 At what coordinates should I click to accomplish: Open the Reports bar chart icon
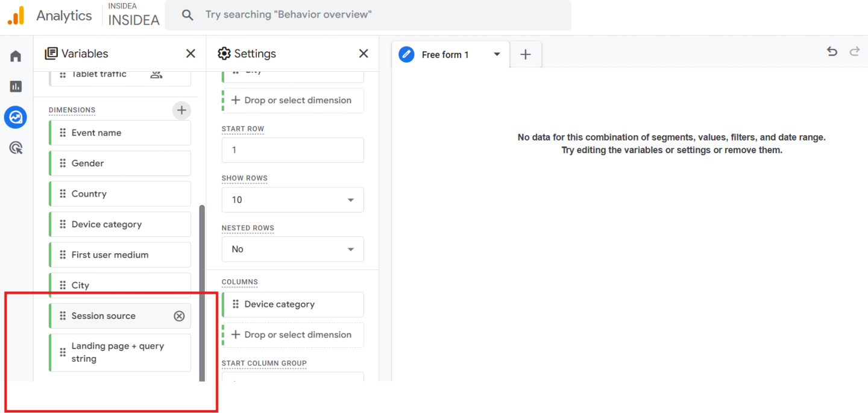click(16, 86)
